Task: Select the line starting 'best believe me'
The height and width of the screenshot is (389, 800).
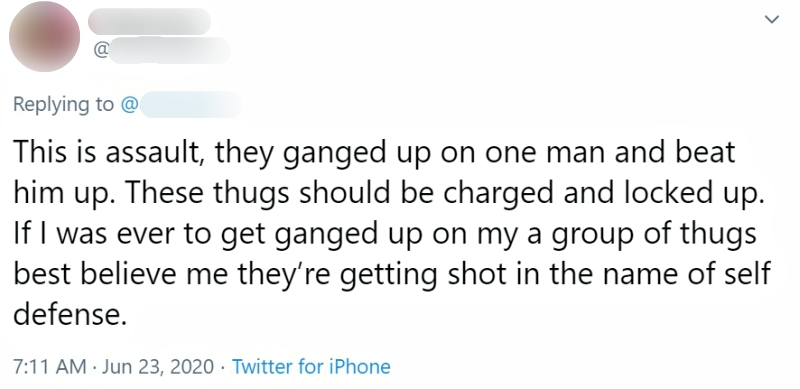Action: [391, 275]
